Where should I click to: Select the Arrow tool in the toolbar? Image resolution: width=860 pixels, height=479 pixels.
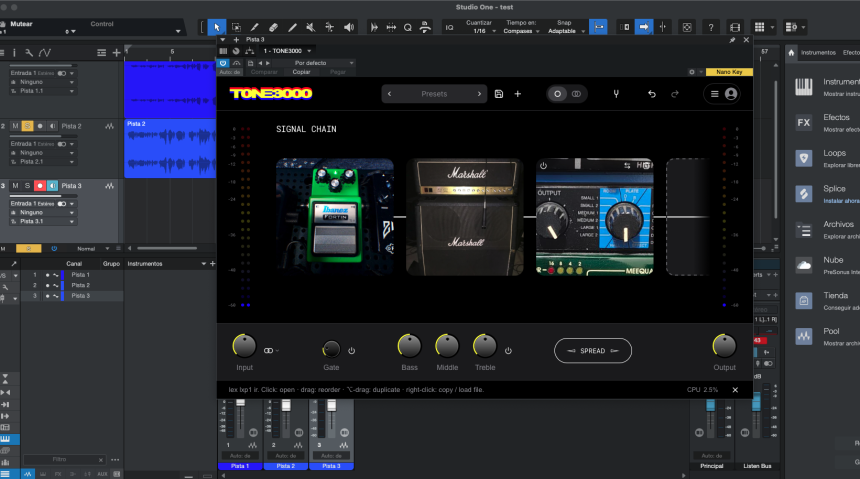click(217, 27)
